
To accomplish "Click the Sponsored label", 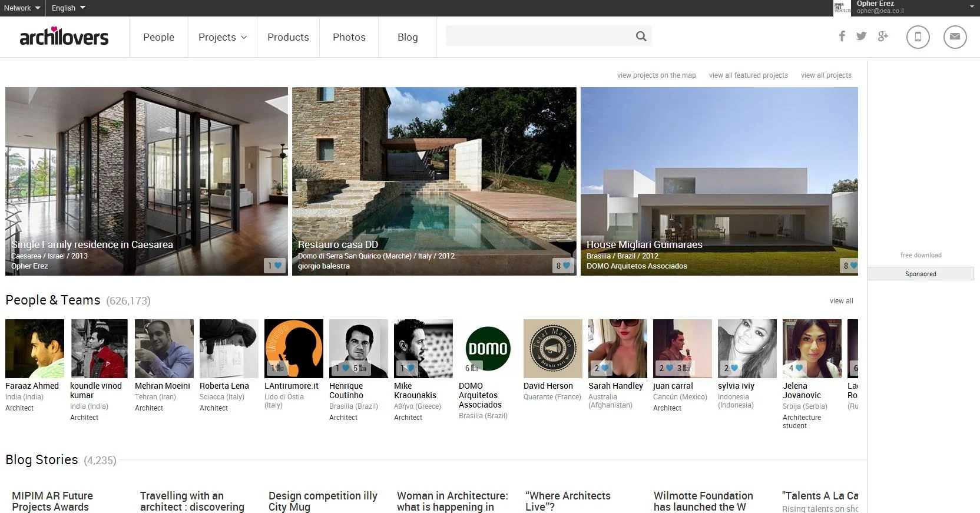I will click(x=921, y=274).
